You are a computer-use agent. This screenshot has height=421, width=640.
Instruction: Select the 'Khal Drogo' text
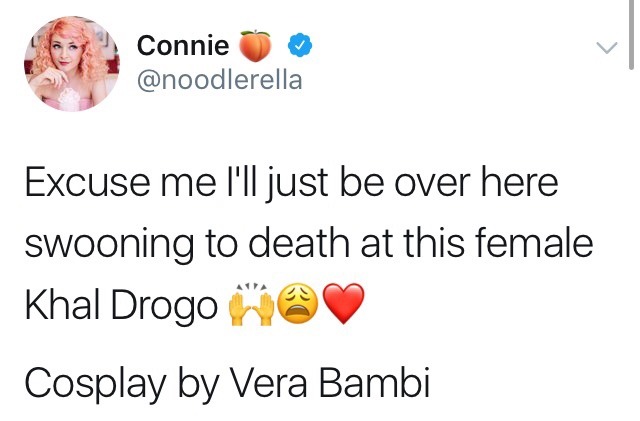click(x=120, y=306)
